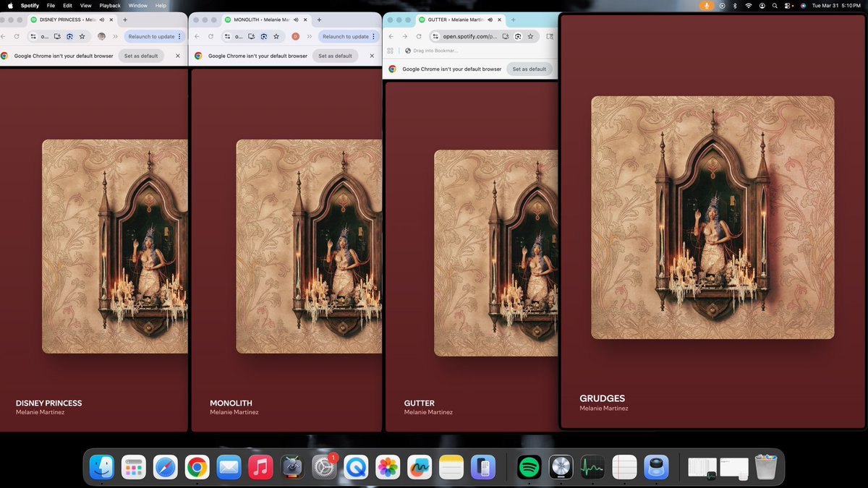This screenshot has height=488, width=868.
Task: Open the Trash in the Dock
Action: tap(765, 467)
